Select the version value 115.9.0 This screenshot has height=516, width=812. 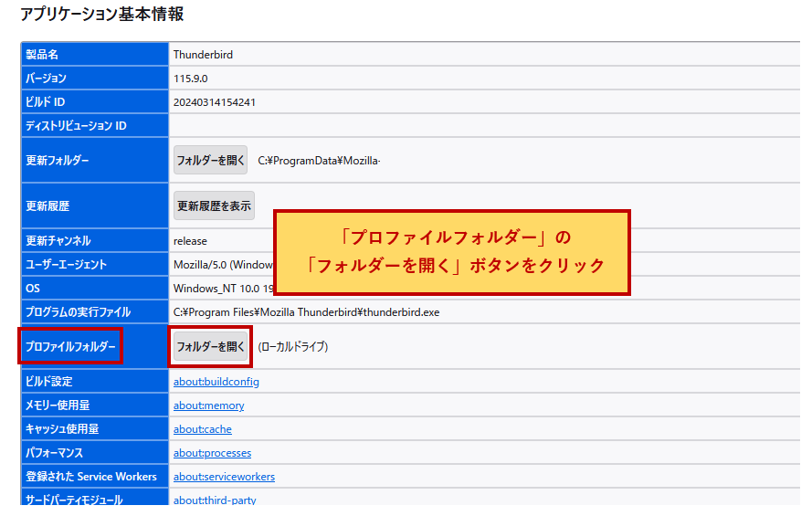pos(191,79)
